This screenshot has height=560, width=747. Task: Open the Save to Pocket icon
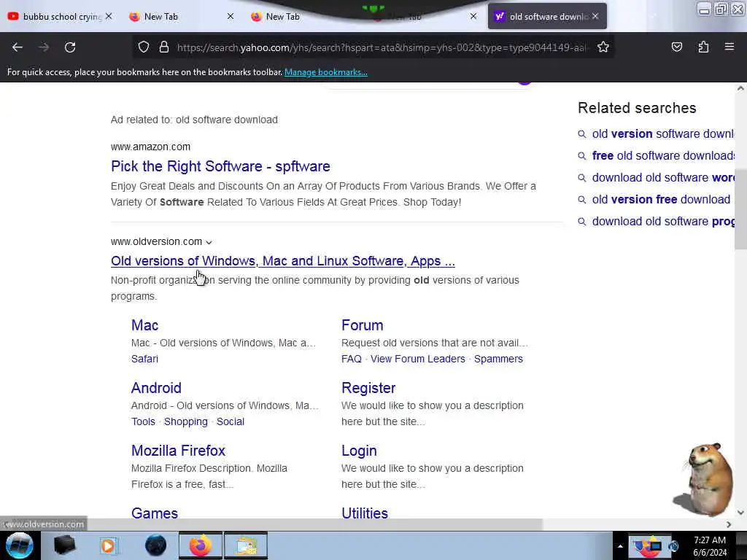[676, 47]
